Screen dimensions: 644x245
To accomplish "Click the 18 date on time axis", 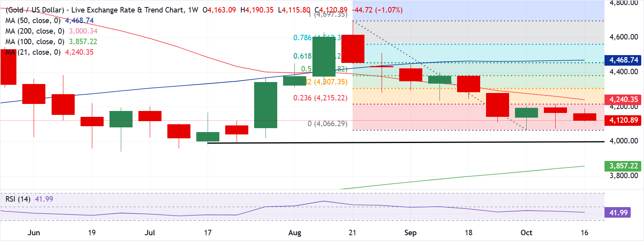I will click(x=468, y=233).
